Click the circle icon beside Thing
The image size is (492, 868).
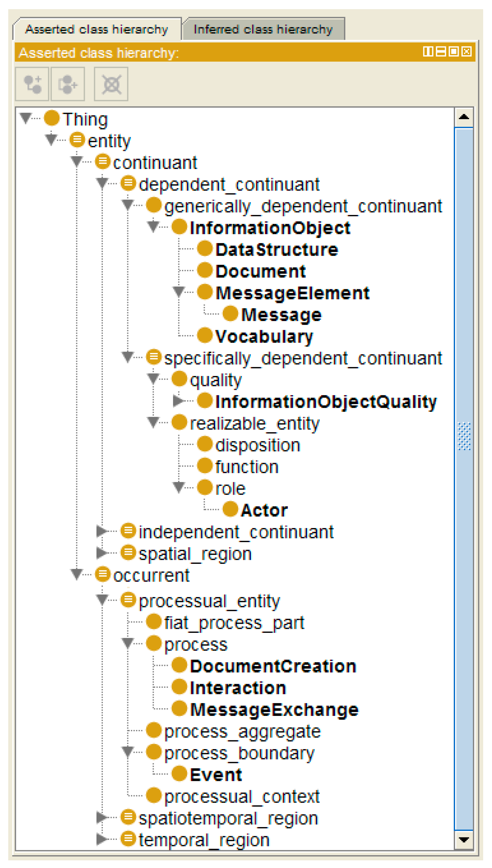(x=52, y=118)
